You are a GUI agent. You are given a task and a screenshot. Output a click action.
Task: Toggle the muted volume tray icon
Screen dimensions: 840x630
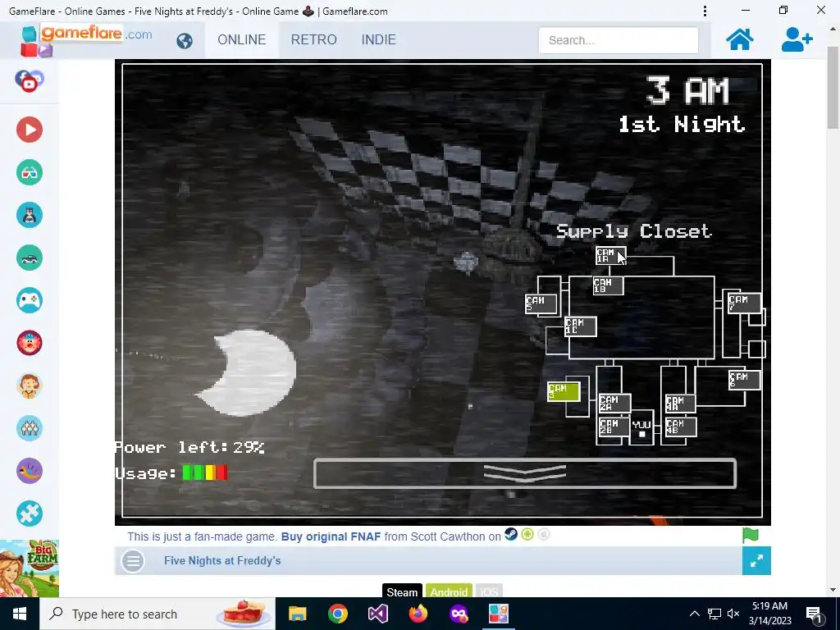[733, 614]
